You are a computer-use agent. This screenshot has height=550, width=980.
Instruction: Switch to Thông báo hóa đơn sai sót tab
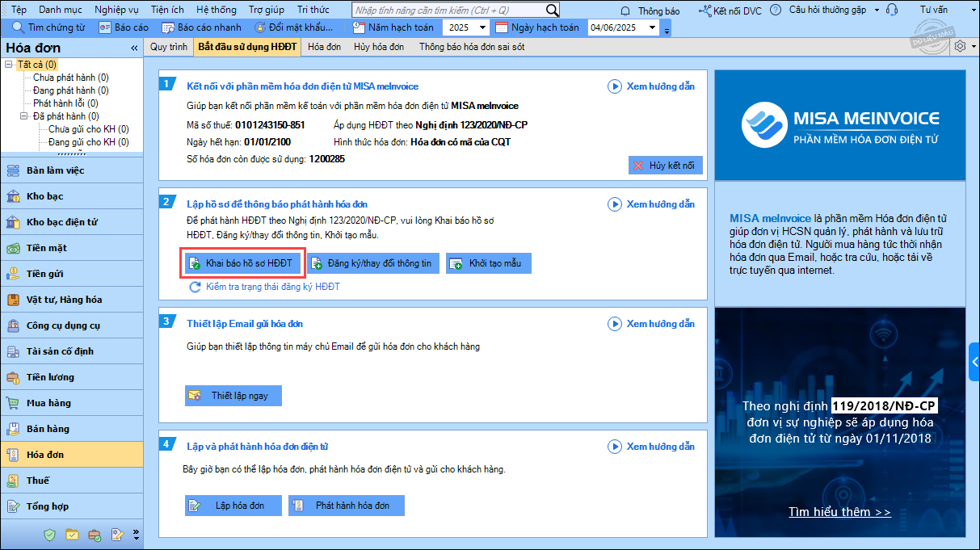pos(472,47)
